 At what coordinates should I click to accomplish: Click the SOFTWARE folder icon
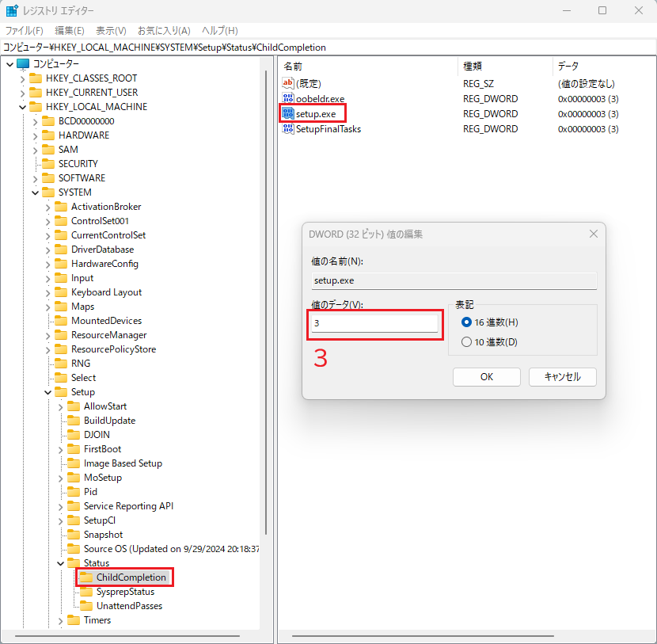tap(48, 178)
